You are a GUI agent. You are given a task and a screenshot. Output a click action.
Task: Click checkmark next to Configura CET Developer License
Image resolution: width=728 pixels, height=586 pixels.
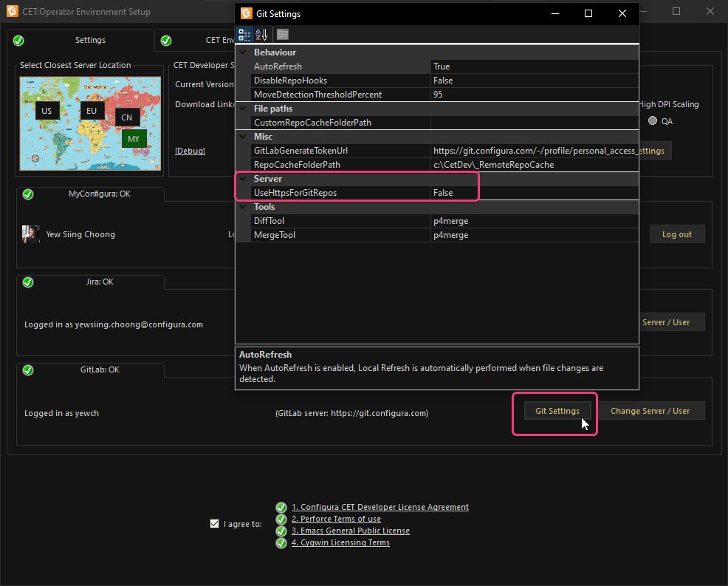tap(281, 507)
